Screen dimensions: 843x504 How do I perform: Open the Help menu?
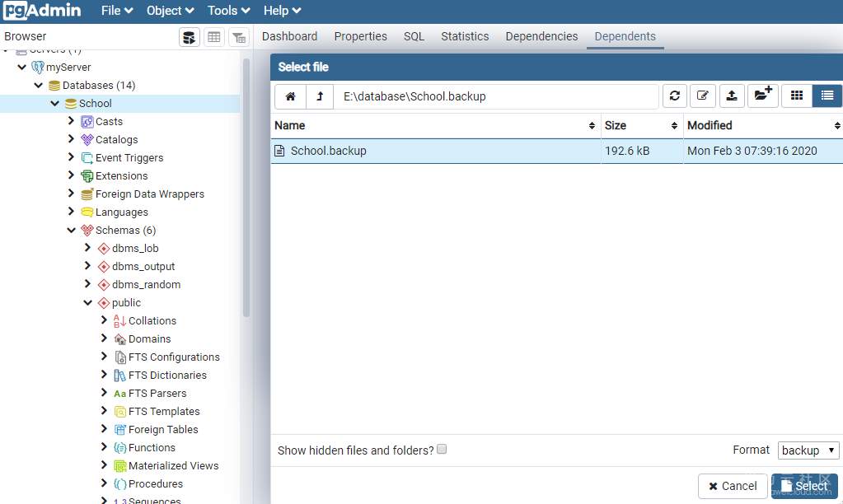click(282, 11)
